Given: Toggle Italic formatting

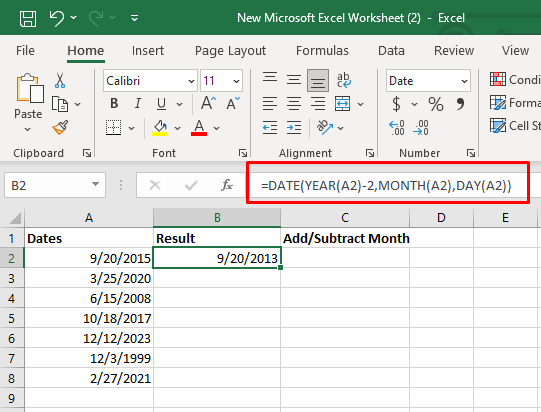Looking at the screenshot, I should pyautogui.click(x=138, y=103).
